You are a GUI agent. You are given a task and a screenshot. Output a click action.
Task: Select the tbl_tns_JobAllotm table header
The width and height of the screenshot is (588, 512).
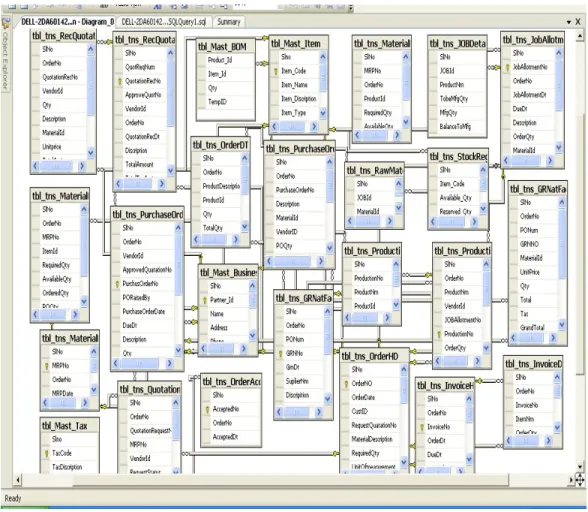[532, 40]
